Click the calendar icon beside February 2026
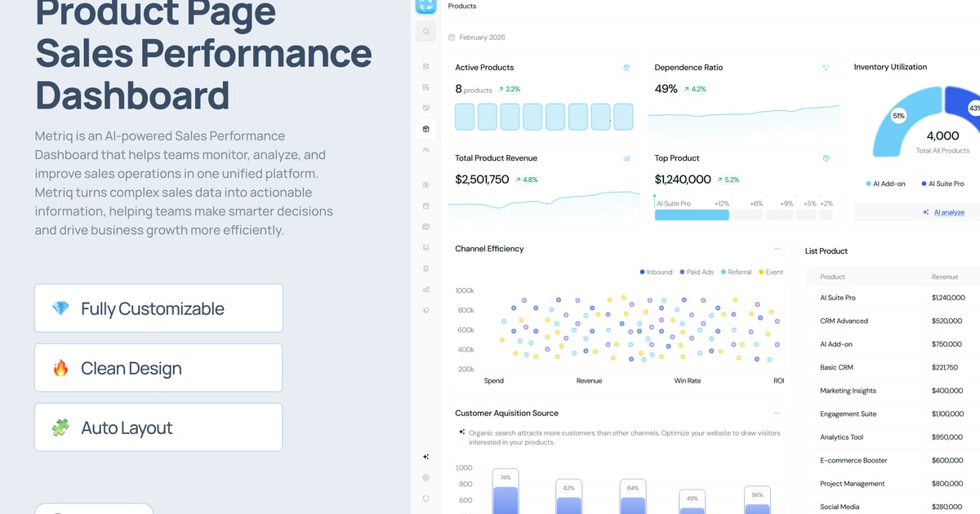 click(452, 38)
